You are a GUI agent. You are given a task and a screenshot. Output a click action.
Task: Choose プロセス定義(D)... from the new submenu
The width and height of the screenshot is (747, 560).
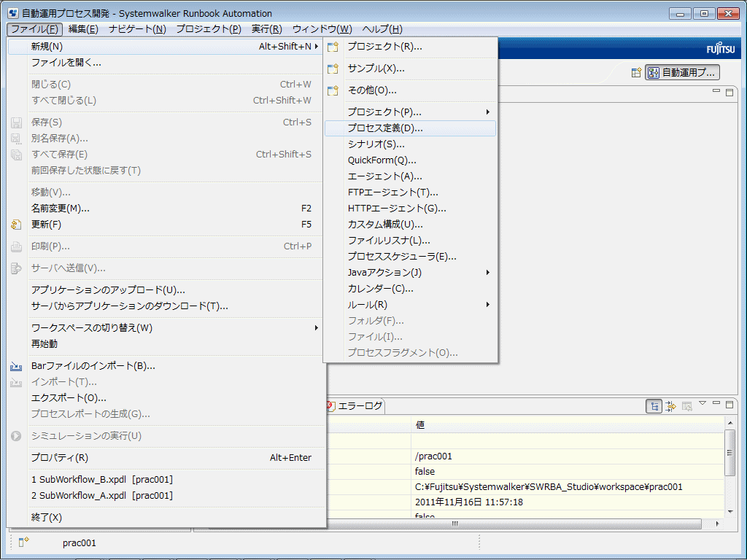coord(410,128)
